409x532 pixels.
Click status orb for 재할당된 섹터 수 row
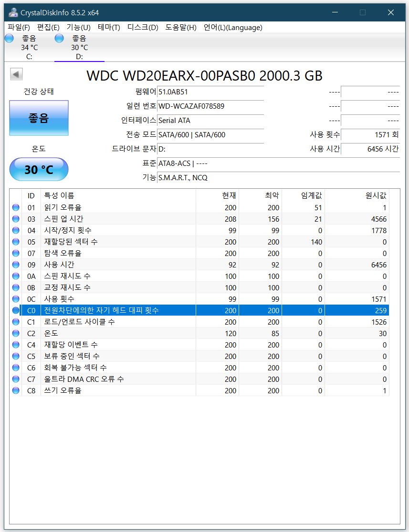tap(16, 242)
